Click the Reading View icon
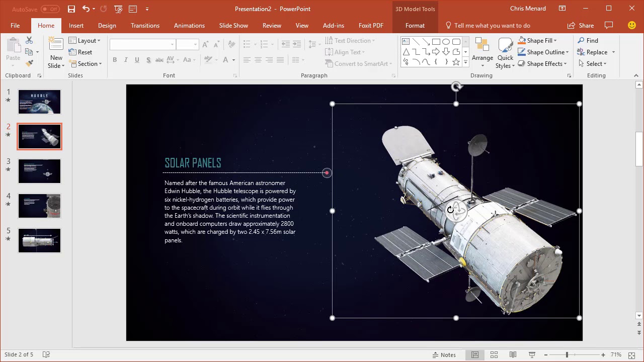The height and width of the screenshot is (362, 644). pyautogui.click(x=513, y=354)
